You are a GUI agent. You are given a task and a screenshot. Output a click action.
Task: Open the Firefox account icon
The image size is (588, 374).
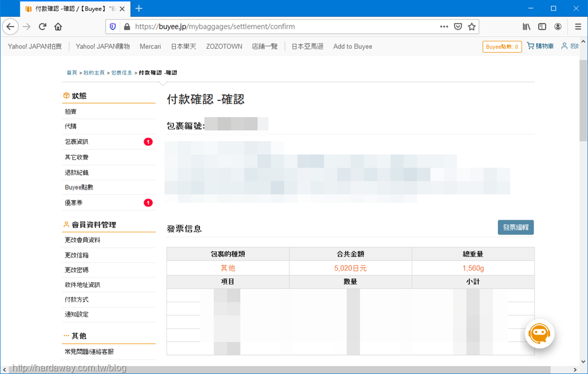click(558, 26)
